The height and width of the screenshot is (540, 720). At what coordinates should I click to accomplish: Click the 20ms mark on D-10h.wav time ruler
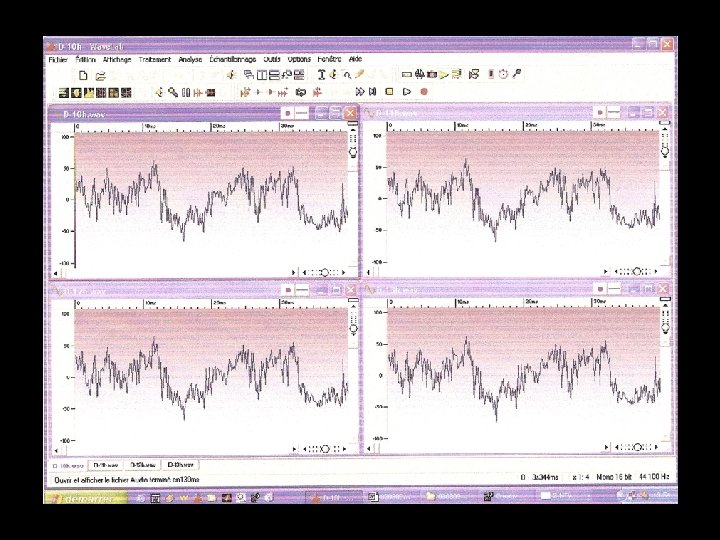click(x=219, y=126)
